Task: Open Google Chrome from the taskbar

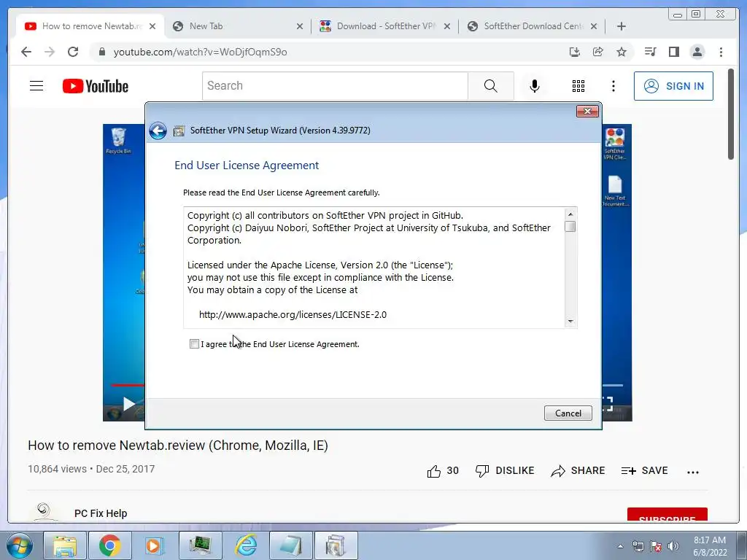Action: [x=109, y=545]
